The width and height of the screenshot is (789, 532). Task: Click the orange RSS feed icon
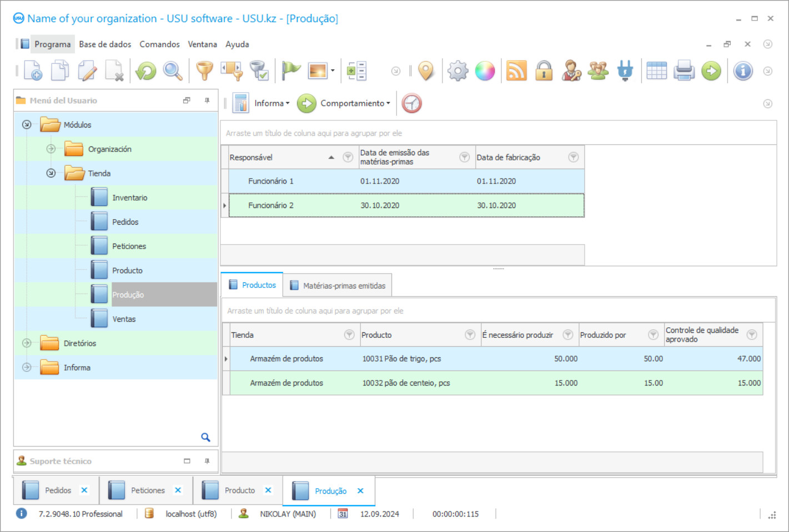tap(516, 71)
